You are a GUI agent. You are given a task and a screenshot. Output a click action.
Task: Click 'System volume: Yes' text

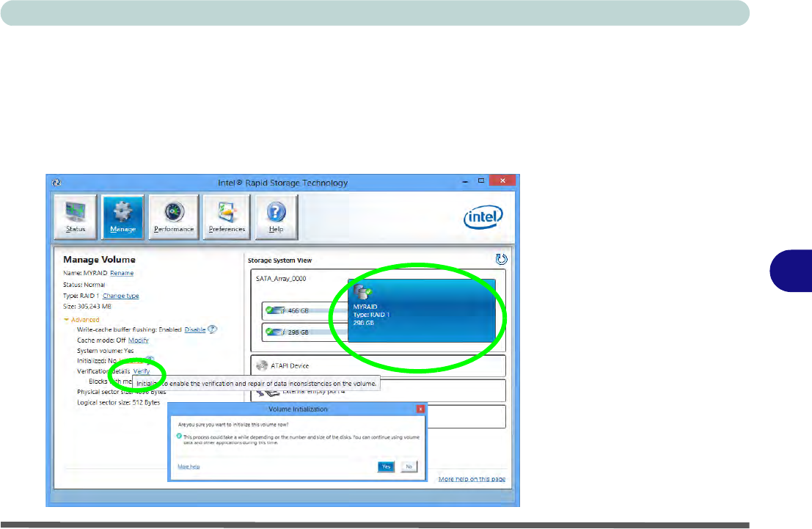point(105,351)
